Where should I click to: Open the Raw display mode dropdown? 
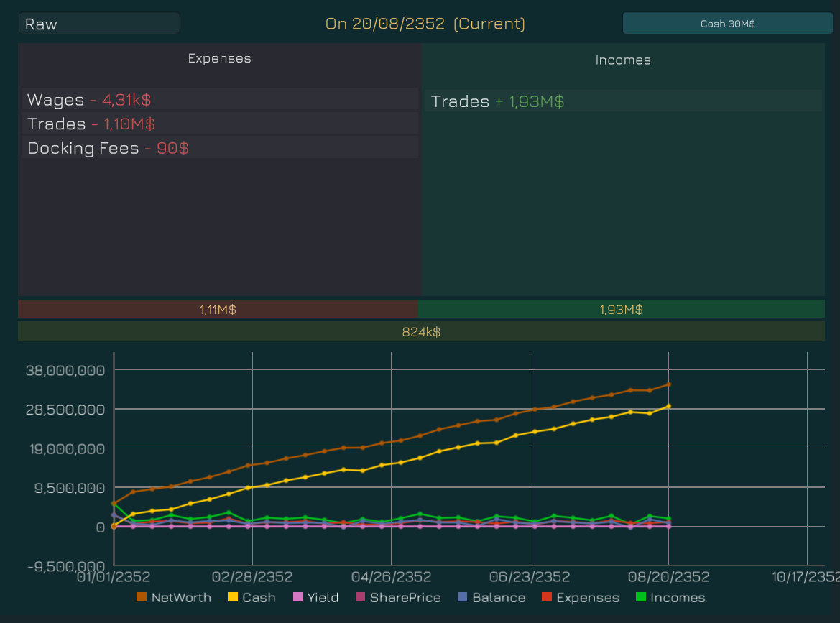coord(99,24)
